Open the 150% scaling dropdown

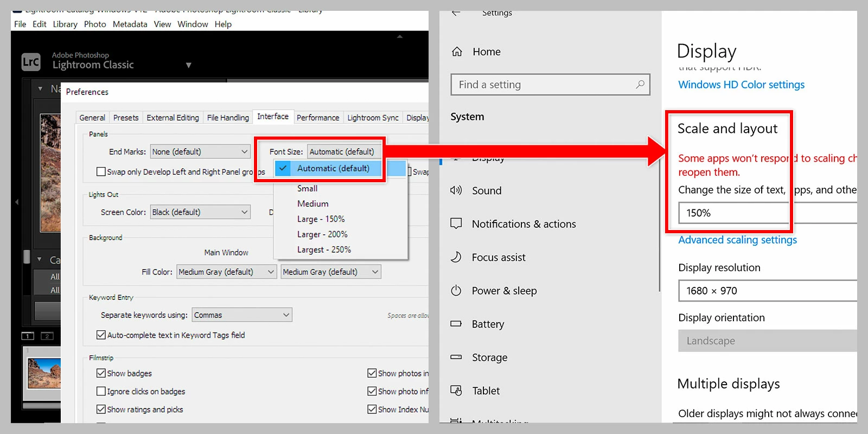768,213
